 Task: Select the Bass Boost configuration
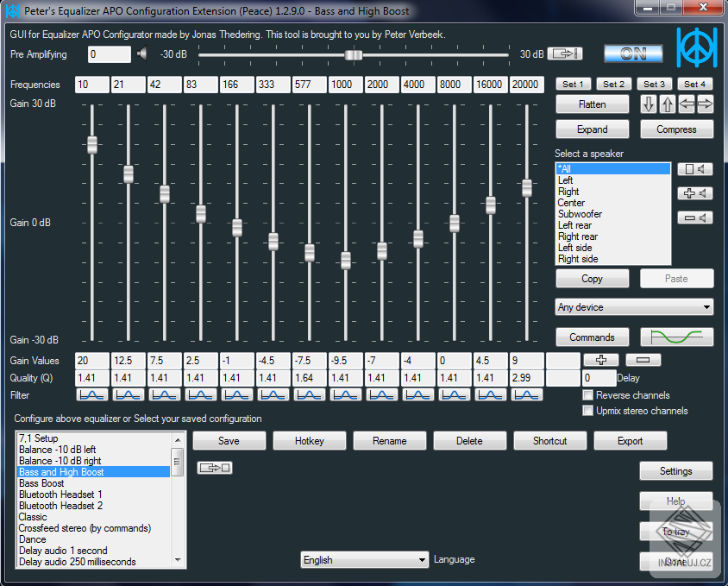(x=41, y=483)
